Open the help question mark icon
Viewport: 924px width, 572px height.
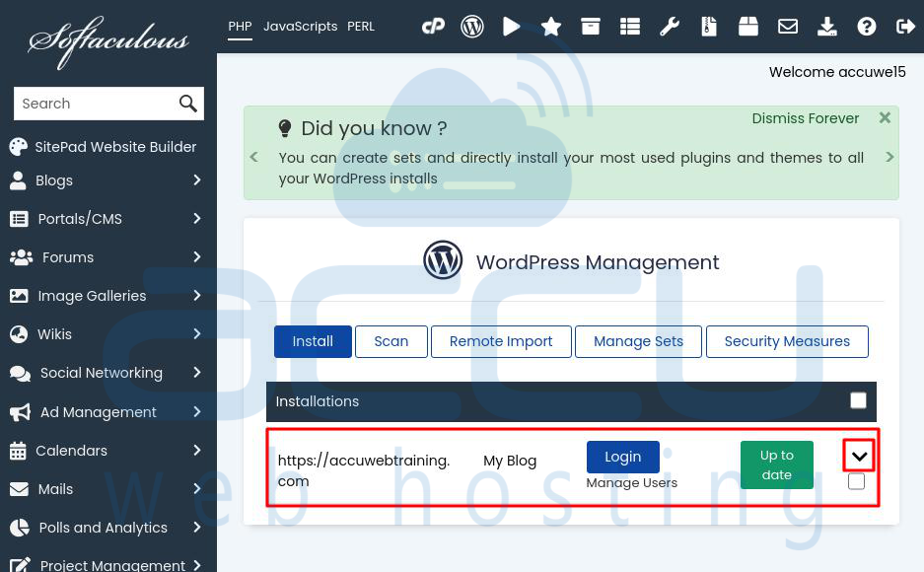(x=866, y=27)
